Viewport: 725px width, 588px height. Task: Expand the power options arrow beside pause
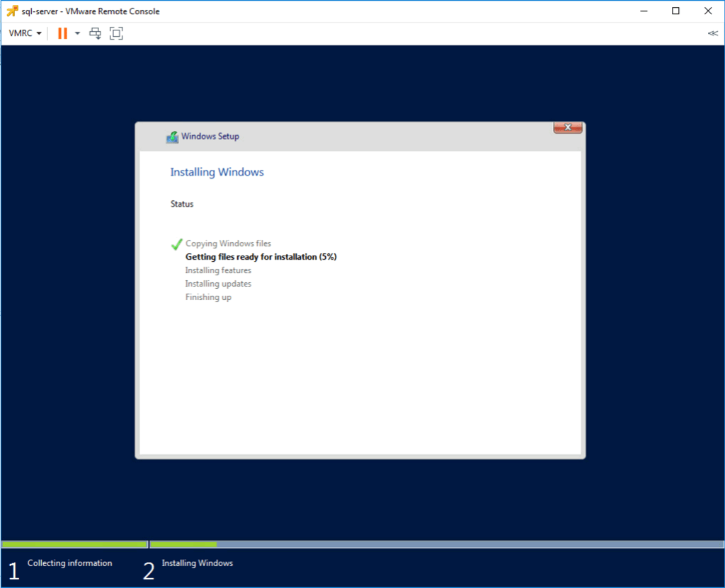[x=77, y=33]
